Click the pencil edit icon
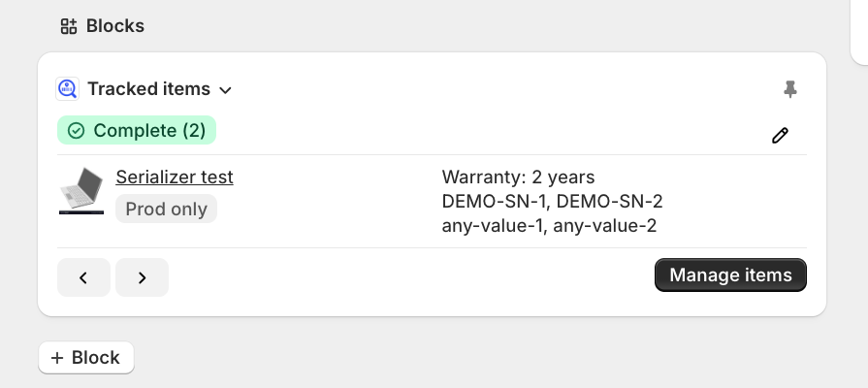868x388 pixels. pos(780,136)
